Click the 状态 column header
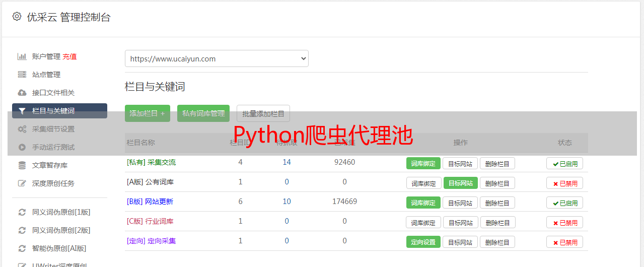 (x=565, y=143)
